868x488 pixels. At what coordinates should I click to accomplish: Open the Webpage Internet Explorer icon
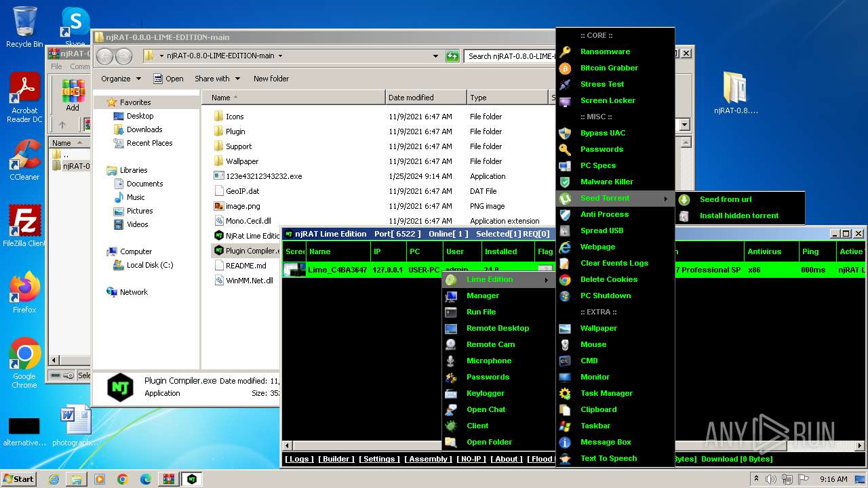[x=565, y=247]
